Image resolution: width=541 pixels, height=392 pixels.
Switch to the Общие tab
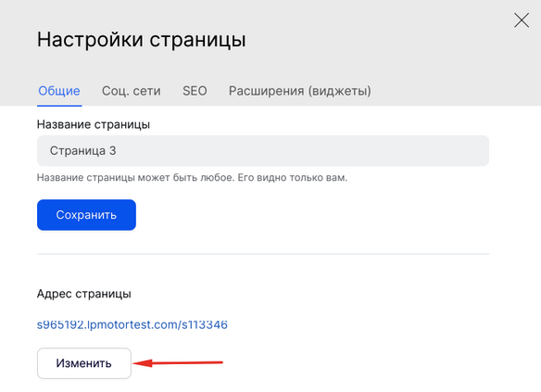[x=59, y=91]
